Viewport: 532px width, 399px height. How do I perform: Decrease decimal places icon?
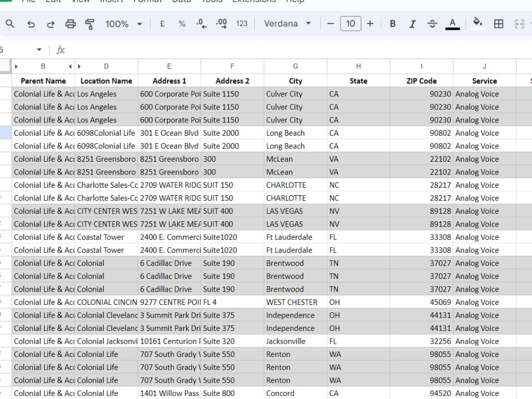(x=201, y=24)
